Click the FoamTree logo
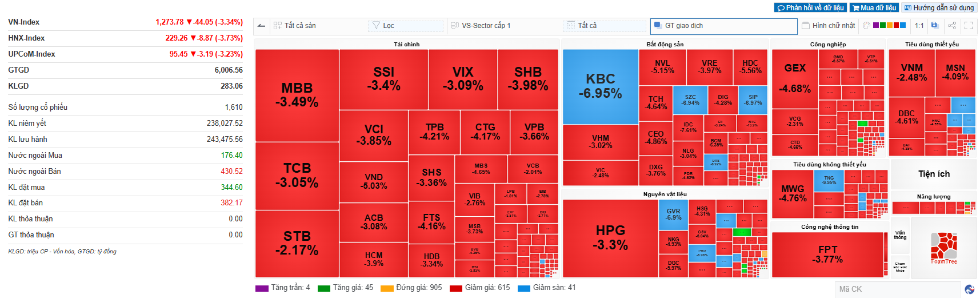 pyautogui.click(x=944, y=248)
